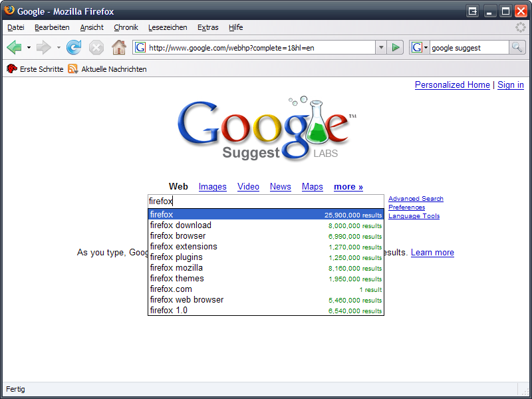Choose the firefox 1.0 suggestion

pyautogui.click(x=266, y=310)
